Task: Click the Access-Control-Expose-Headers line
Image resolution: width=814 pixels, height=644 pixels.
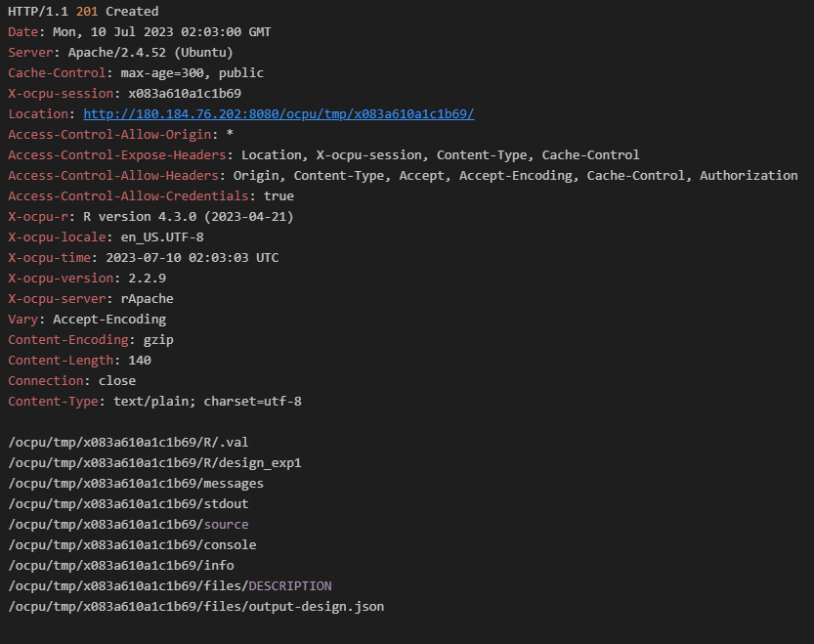Action: pyautogui.click(x=323, y=155)
